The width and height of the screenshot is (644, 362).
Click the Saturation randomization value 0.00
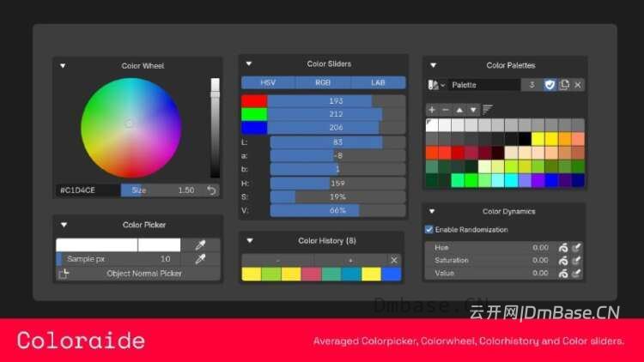pos(491,261)
